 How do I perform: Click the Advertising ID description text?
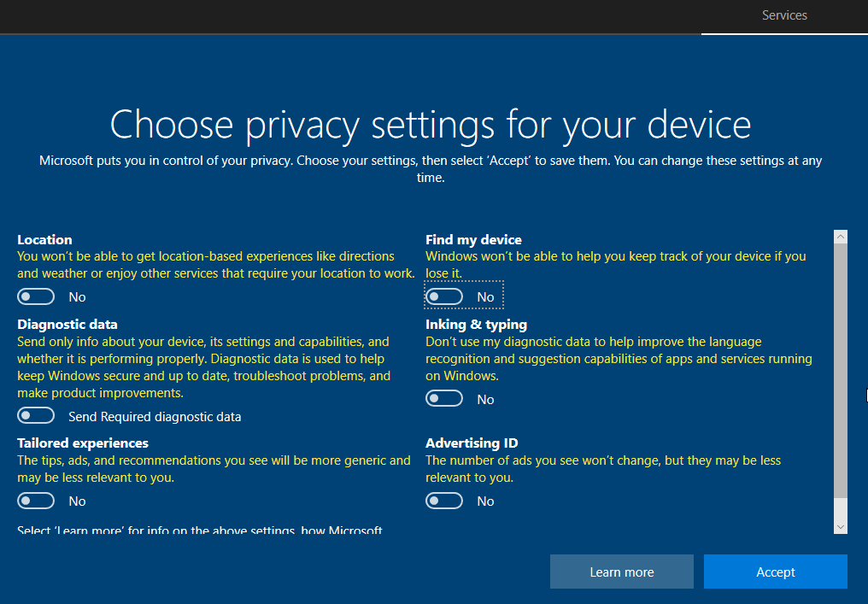point(603,469)
